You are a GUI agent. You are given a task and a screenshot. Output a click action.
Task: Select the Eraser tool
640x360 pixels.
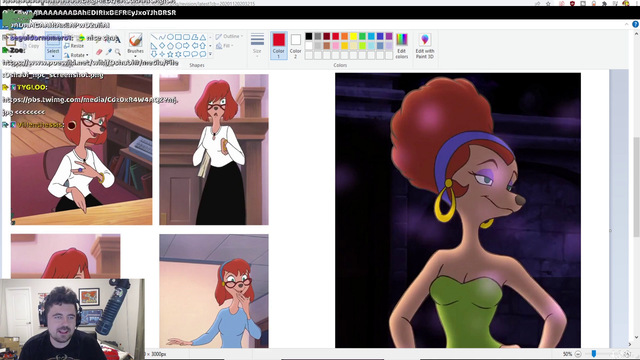click(x=99, y=52)
